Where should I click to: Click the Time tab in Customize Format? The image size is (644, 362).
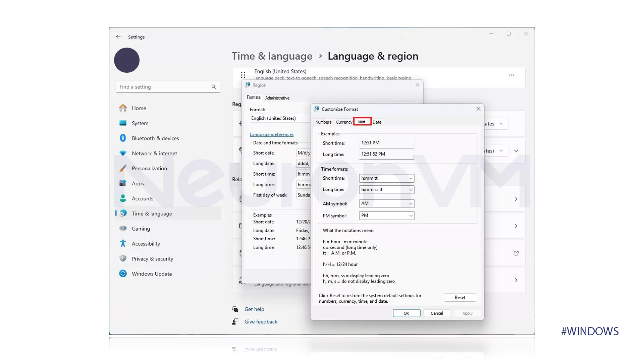[x=362, y=122]
